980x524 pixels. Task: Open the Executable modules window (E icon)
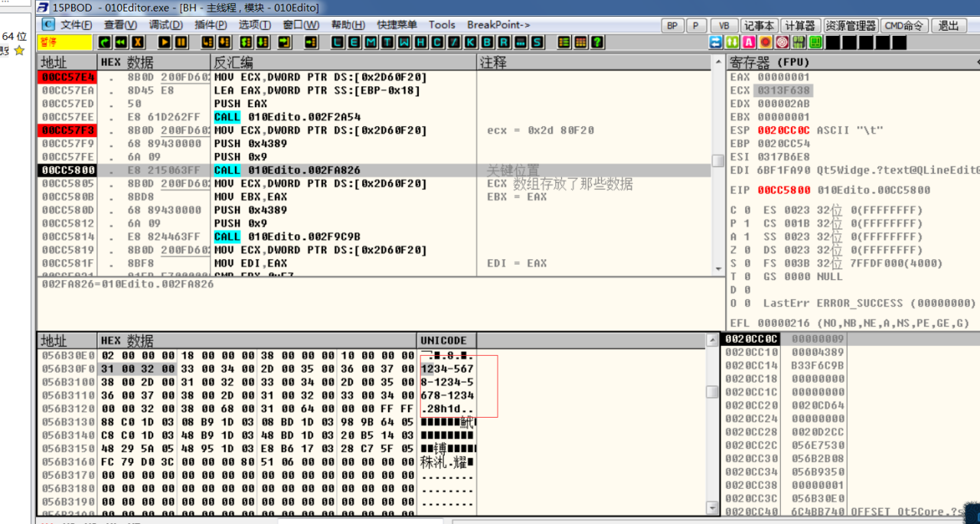click(354, 42)
